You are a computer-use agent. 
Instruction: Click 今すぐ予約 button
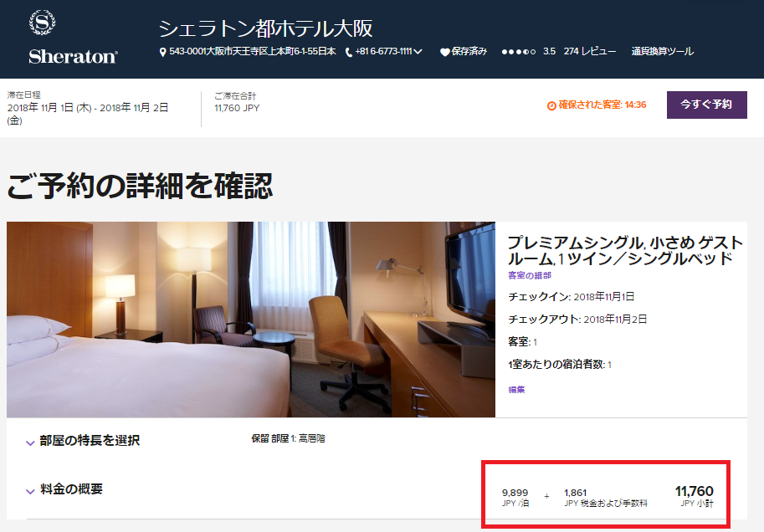pos(706,105)
